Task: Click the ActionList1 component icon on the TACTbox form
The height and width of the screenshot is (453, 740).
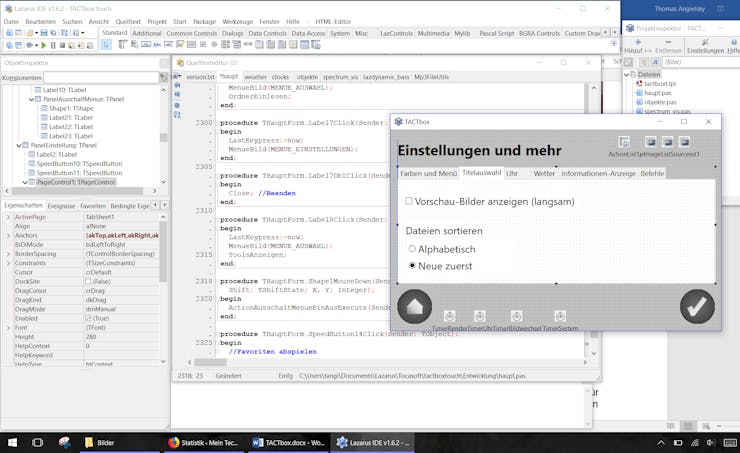Action: tap(624, 142)
